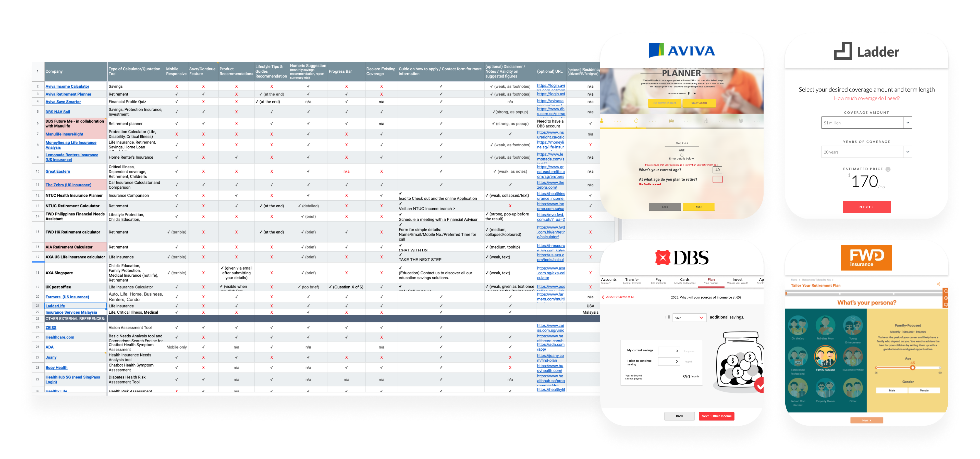Select the LadderLife cell
Screen dimensions: 980x459
pyautogui.click(x=75, y=306)
